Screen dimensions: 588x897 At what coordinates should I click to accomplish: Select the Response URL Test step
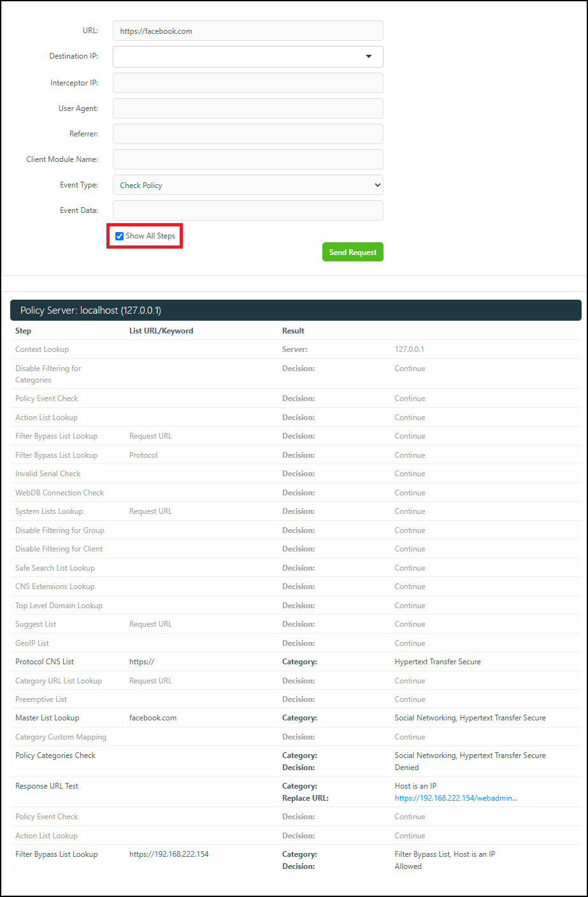[x=47, y=786]
